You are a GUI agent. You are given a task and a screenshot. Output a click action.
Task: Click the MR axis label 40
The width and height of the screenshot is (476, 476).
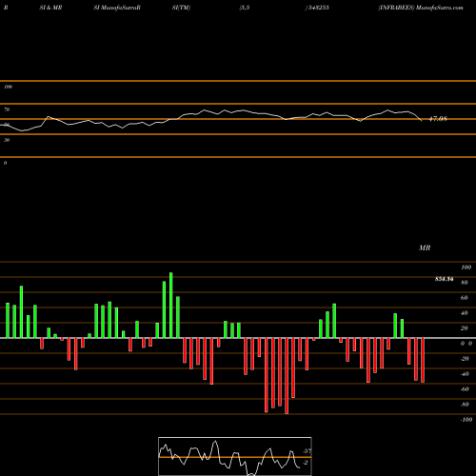pyautogui.click(x=465, y=313)
